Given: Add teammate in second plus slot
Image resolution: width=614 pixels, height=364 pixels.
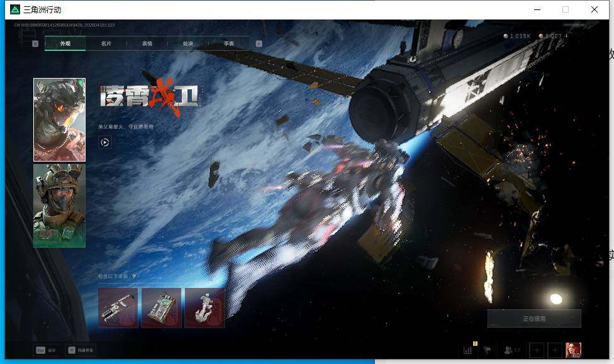Looking at the screenshot, I should [555, 350].
